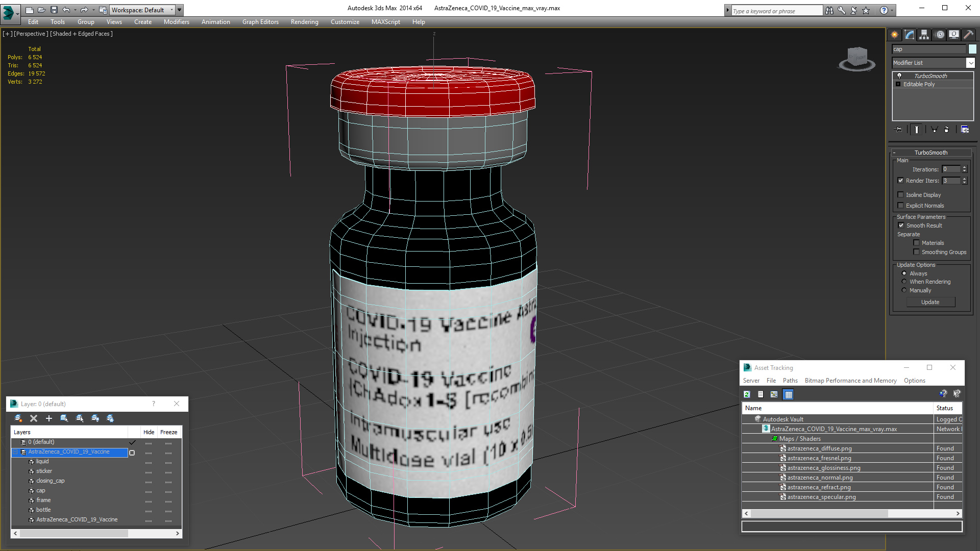Open the Rendering menu
Screen dimensions: 980x551
[304, 22]
